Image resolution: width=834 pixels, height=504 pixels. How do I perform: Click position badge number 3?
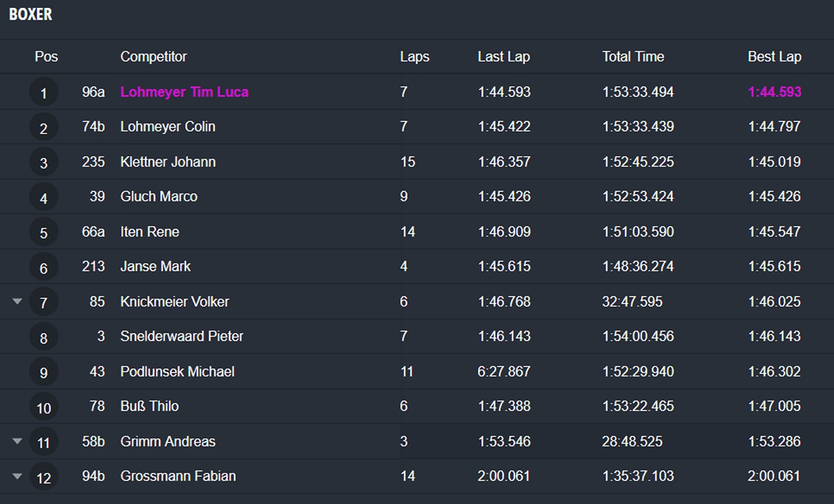pos(44,163)
